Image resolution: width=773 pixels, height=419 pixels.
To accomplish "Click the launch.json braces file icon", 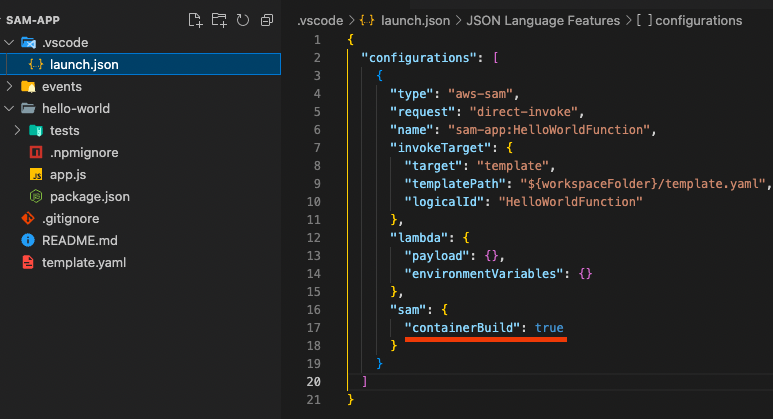I will click(x=36, y=65).
